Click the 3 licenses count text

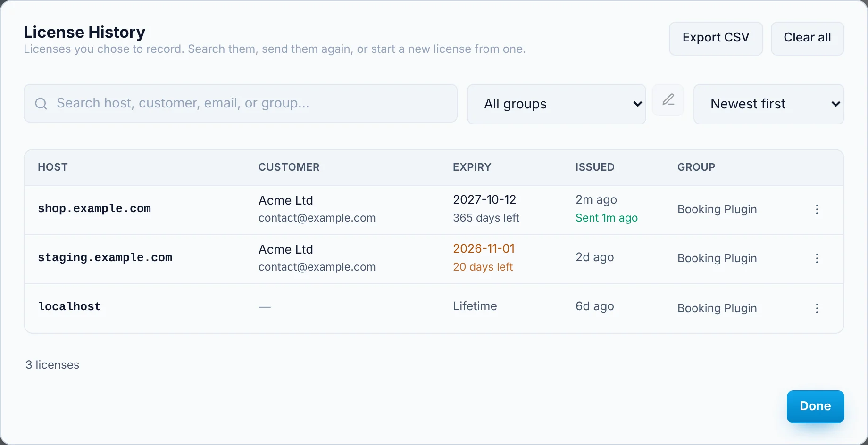coord(52,365)
